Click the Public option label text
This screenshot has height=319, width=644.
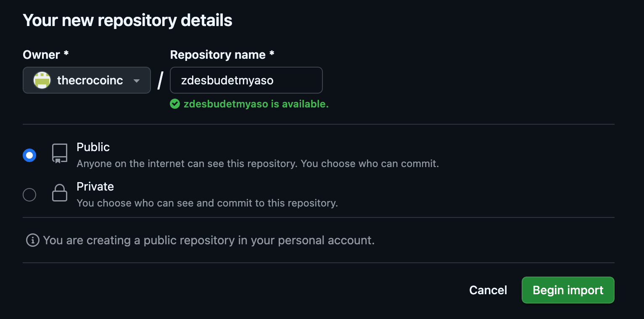pyautogui.click(x=93, y=147)
